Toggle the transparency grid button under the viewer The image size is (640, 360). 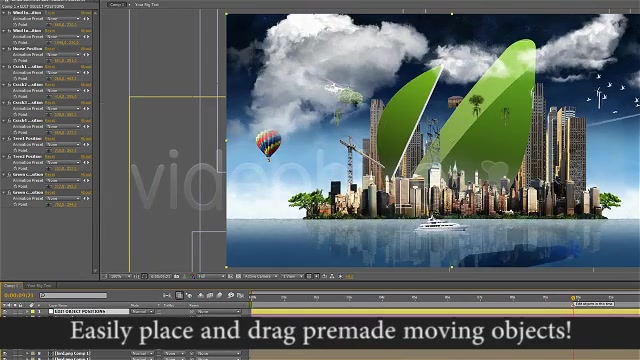tap(238, 276)
